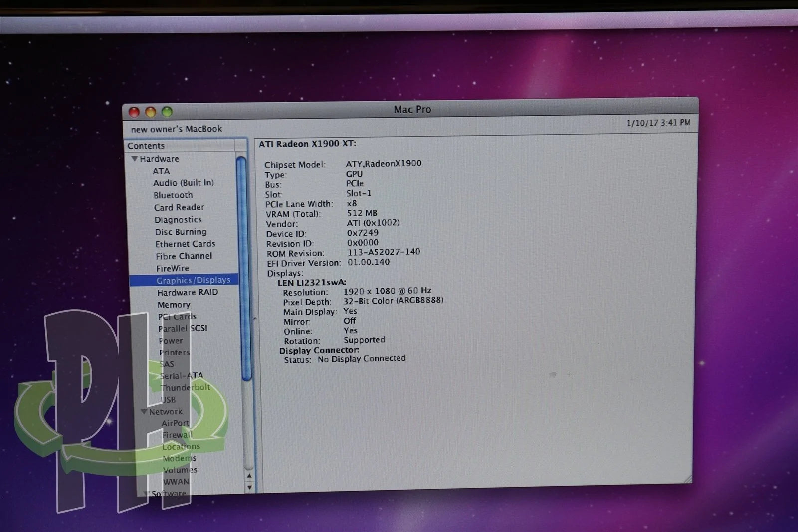The height and width of the screenshot is (532, 798).
Task: Collapse the Network disclosure triangle
Action: point(144,412)
